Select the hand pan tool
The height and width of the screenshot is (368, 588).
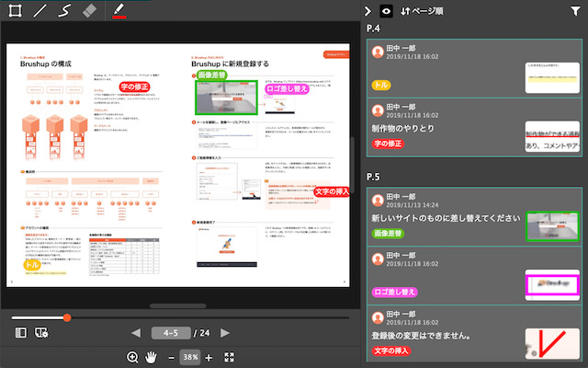151,357
